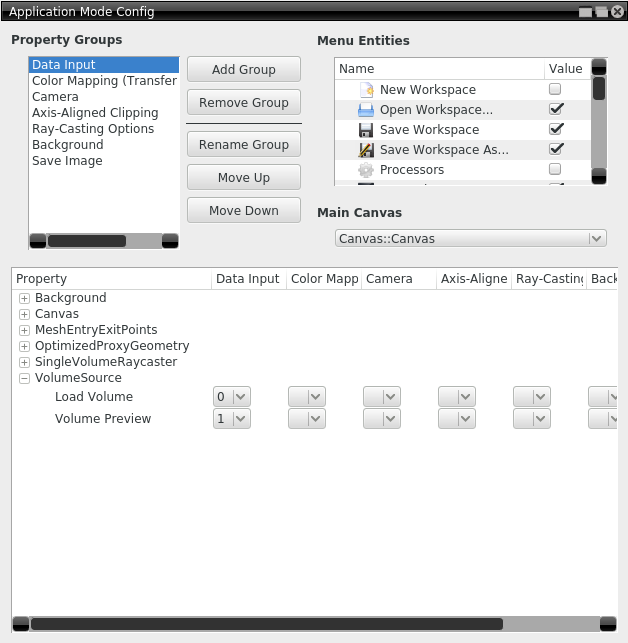Click the Save Workspace floppy icon
628x643 pixels.
[x=366, y=130]
